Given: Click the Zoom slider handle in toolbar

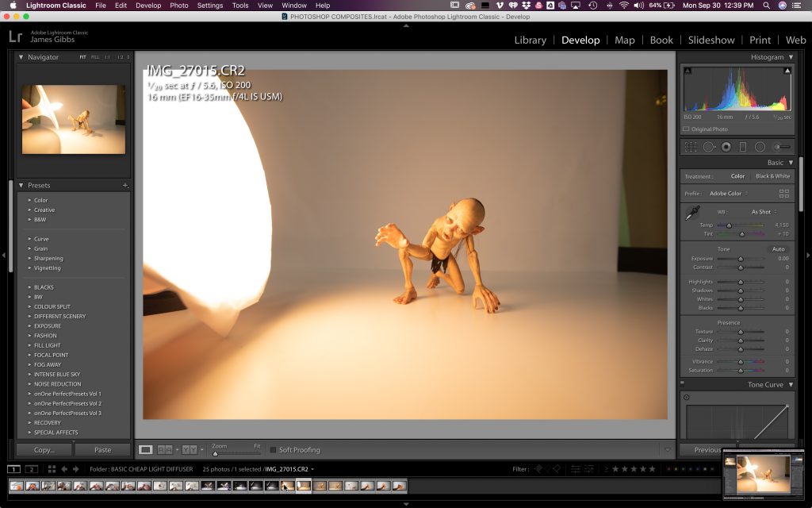Looking at the screenshot, I should tap(216, 453).
